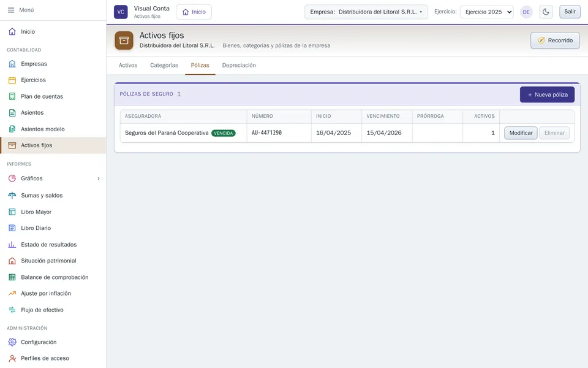Screen dimensions: 588x368
Task: Select the Pólizas tab
Action: point(200,66)
